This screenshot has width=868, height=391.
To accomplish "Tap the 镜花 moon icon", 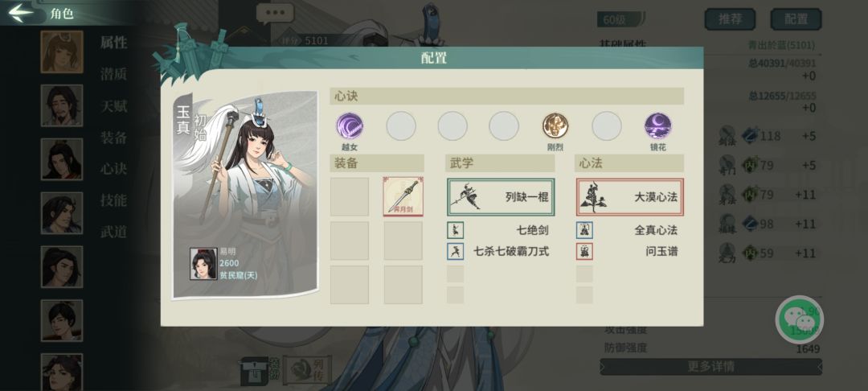I will click(657, 126).
